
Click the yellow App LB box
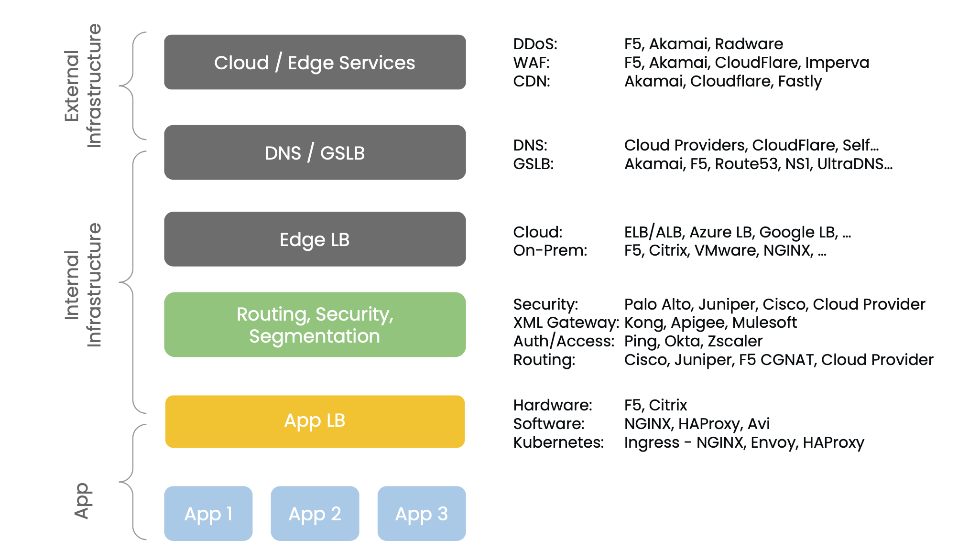[315, 421]
